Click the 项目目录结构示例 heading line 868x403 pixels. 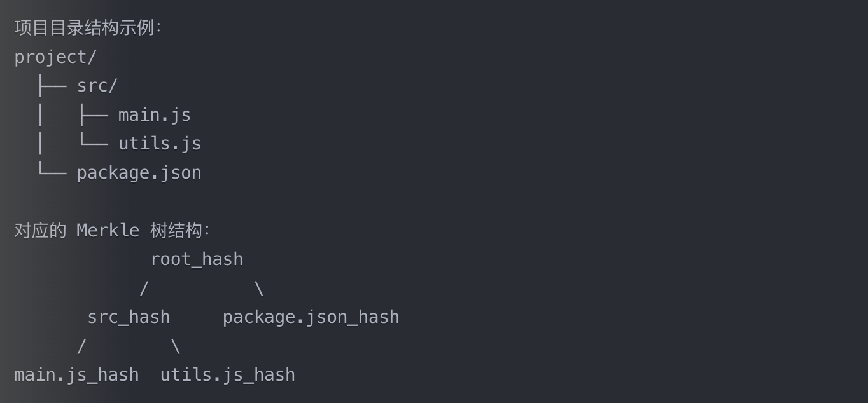tap(88, 28)
